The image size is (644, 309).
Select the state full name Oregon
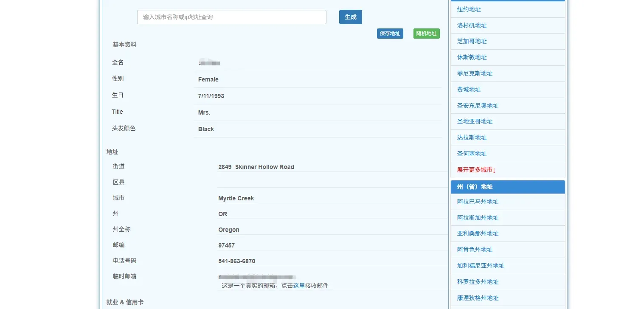point(229,230)
